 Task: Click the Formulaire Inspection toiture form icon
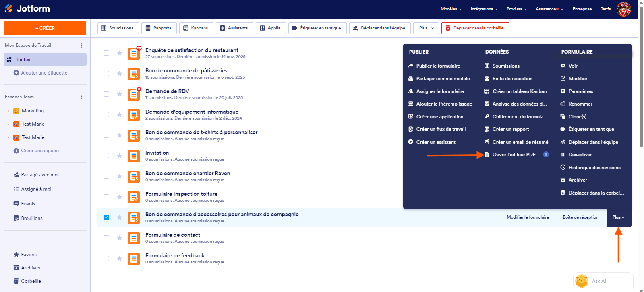point(134,197)
